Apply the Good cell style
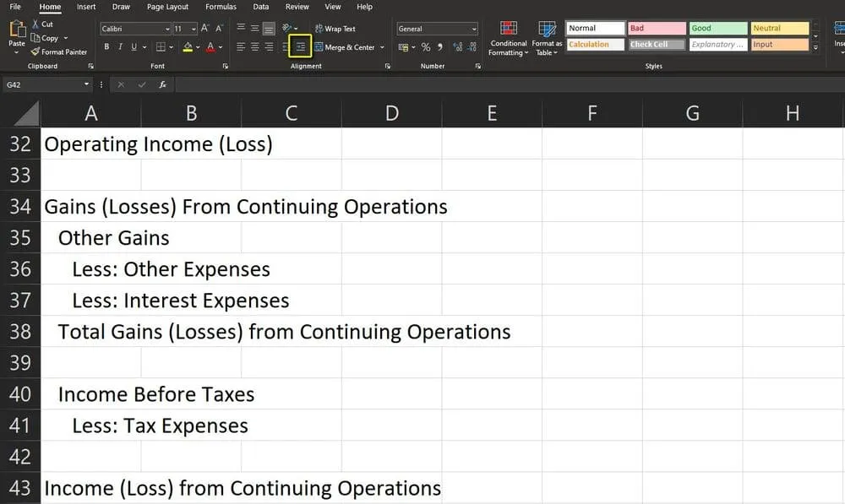Image resolution: width=845 pixels, height=504 pixels. [717, 27]
